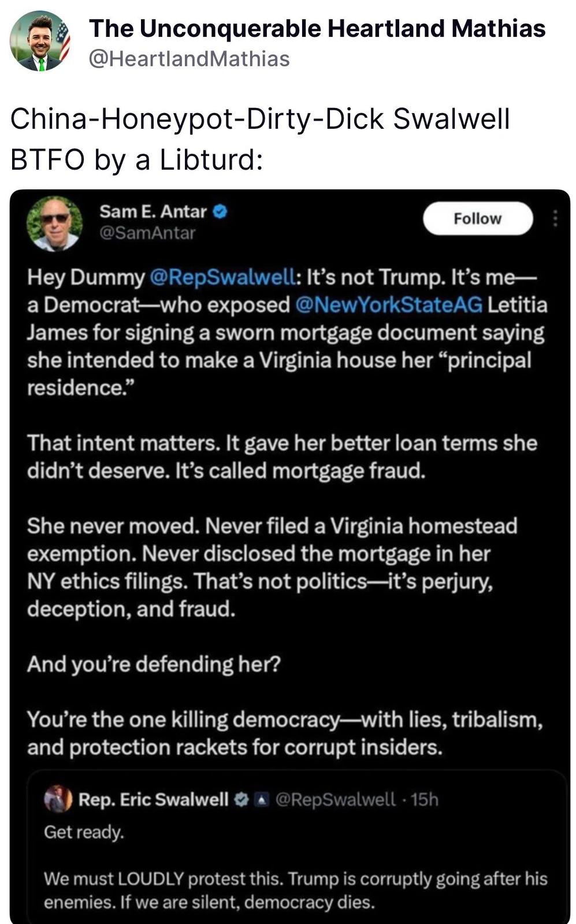
Task: Click the display name The Unconquerable Heartland Mathias
Action: pos(317,28)
